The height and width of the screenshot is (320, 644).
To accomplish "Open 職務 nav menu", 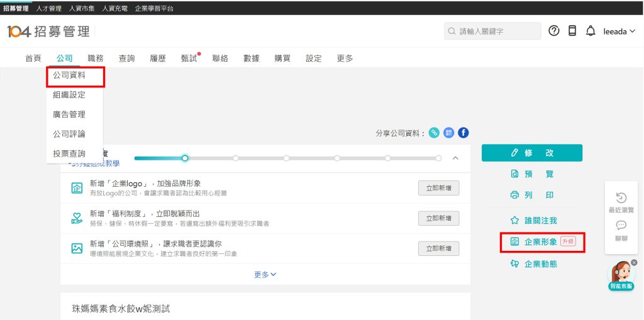I will pos(96,58).
